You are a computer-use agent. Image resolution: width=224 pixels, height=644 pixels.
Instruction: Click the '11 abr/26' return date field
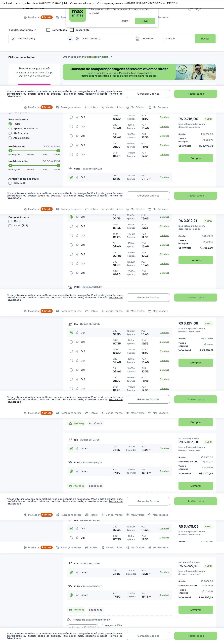tap(179, 39)
